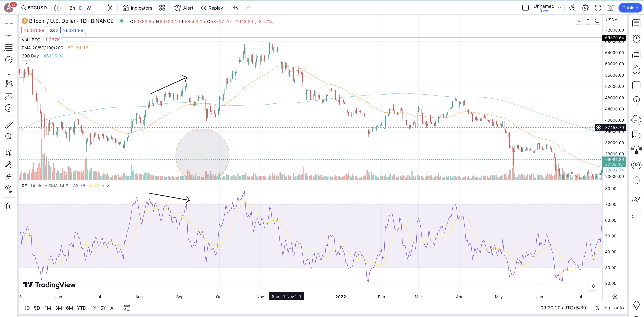Take a chart snapshot with camera icon
Viewport: 644px width, 317px height.
click(610, 8)
